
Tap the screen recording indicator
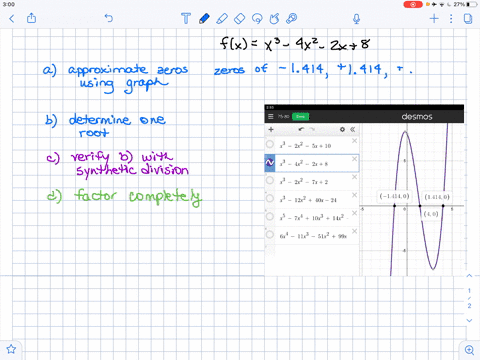pyautogui.click(x=413, y=4)
